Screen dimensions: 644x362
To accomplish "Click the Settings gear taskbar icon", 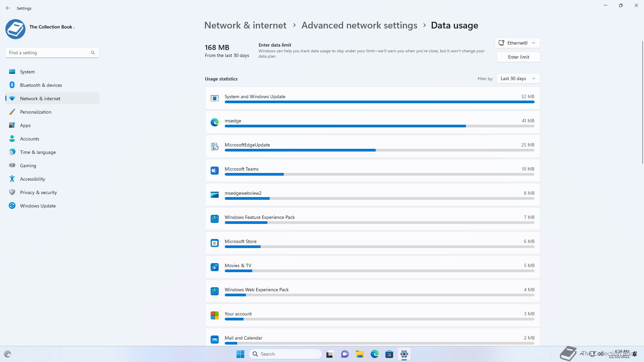I will tap(404, 354).
